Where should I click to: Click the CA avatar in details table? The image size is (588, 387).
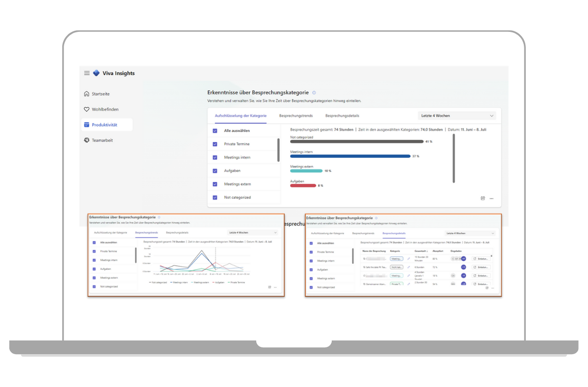pos(453,276)
